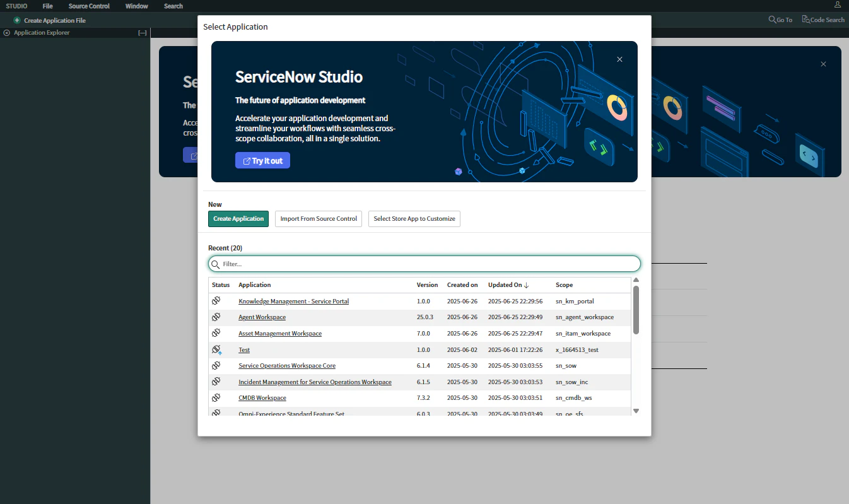Open the Search menu
Image resolution: width=849 pixels, height=504 pixels.
173,6
